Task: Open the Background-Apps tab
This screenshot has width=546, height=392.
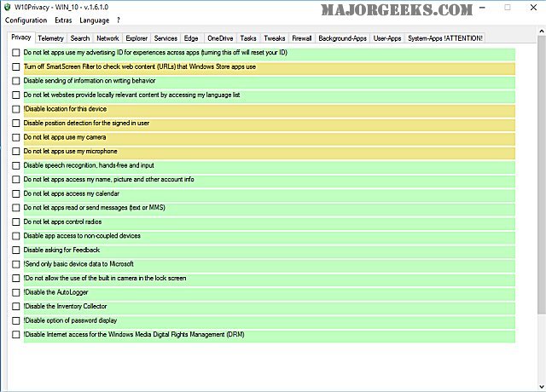Action: click(342, 38)
